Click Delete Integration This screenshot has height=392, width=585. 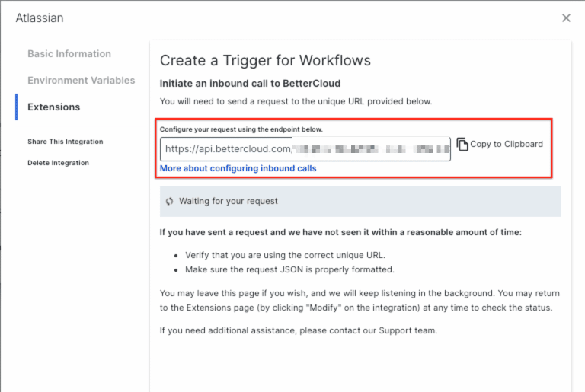[x=58, y=163]
